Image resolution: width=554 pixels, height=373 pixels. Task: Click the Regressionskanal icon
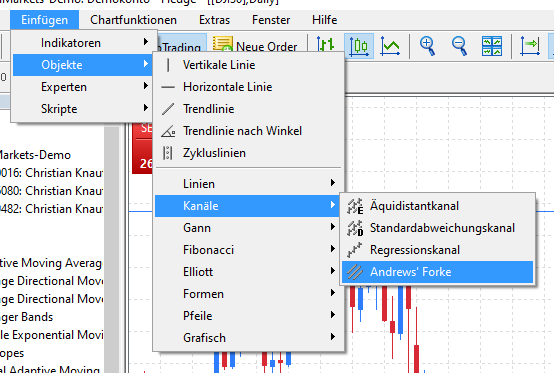click(x=354, y=250)
